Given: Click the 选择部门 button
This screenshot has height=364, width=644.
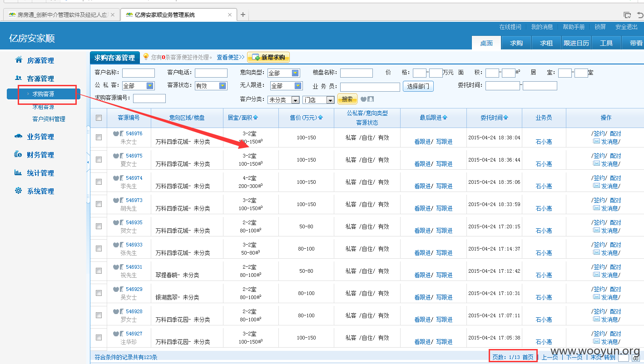Looking at the screenshot, I should (418, 86).
